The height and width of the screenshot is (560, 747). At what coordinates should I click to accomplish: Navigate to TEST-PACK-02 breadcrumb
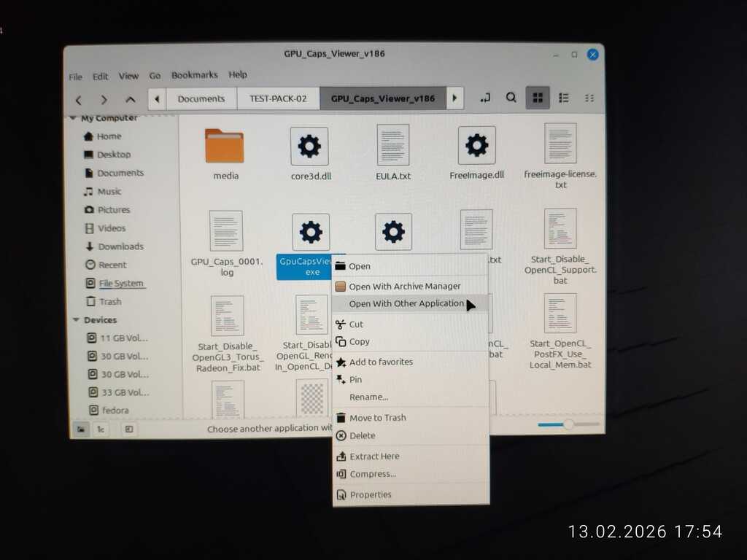coord(278,98)
